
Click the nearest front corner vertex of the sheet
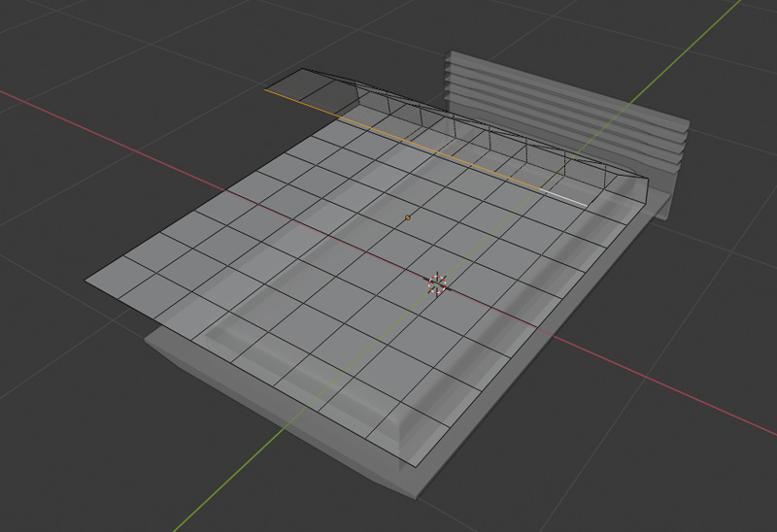[x=422, y=467]
